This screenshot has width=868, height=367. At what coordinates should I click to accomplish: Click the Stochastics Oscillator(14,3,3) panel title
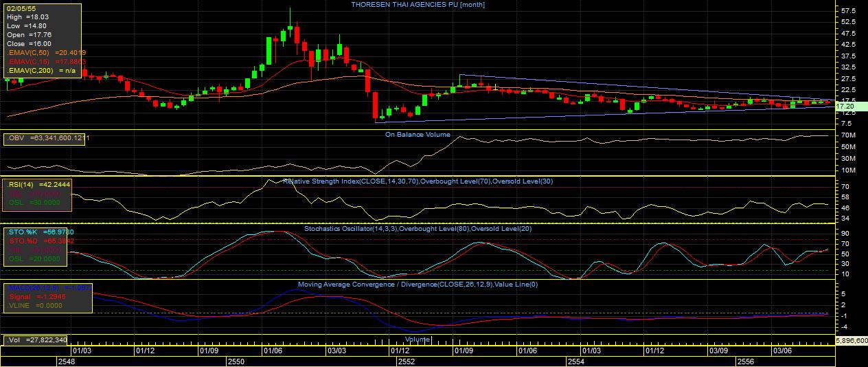click(418, 228)
